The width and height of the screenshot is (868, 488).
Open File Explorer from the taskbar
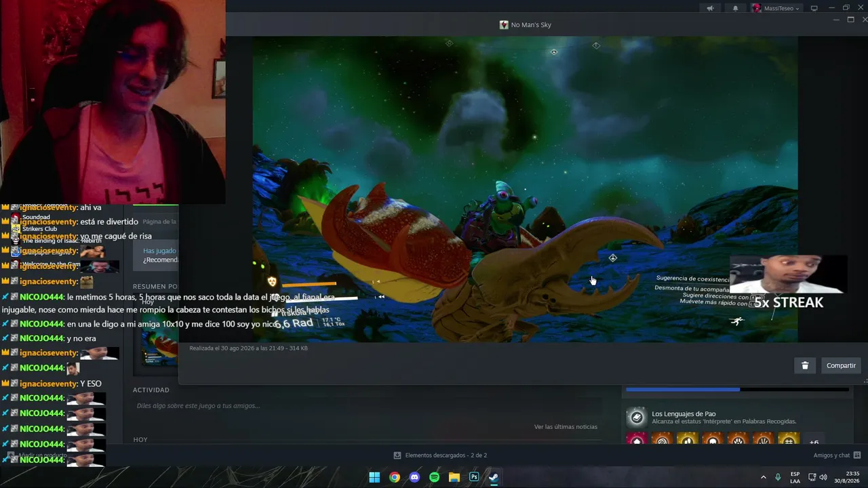454,477
